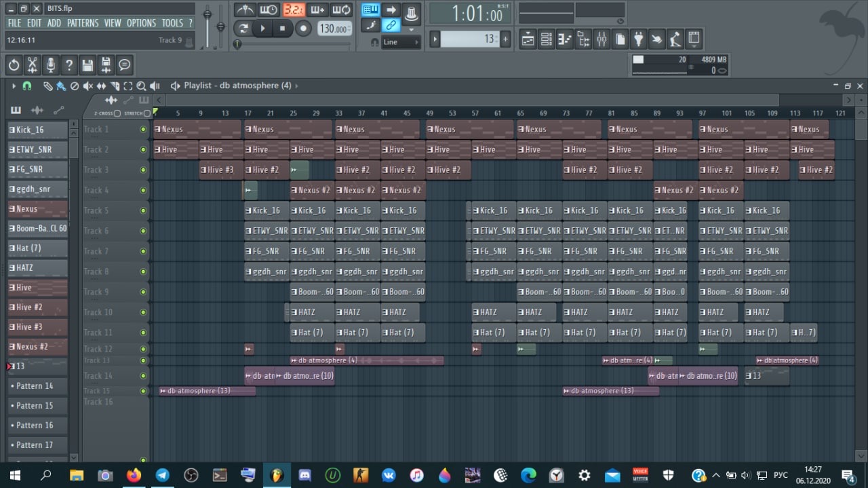This screenshot has width=868, height=488.
Task: Click the record button
Action: (x=303, y=29)
